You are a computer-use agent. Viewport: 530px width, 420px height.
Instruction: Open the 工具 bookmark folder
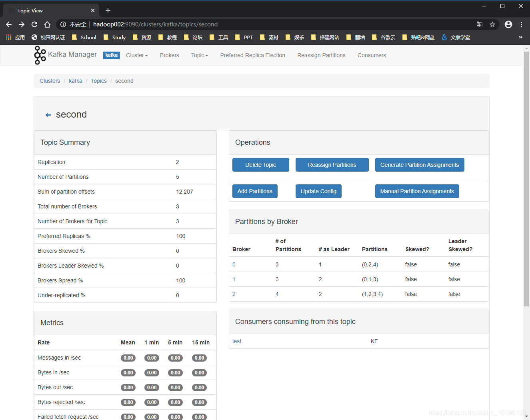pos(219,37)
